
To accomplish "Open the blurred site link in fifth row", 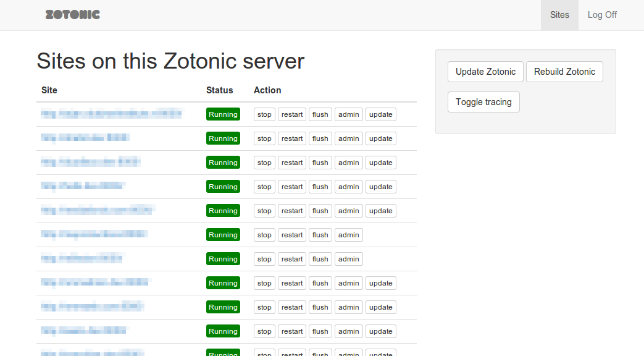I will 98,210.
